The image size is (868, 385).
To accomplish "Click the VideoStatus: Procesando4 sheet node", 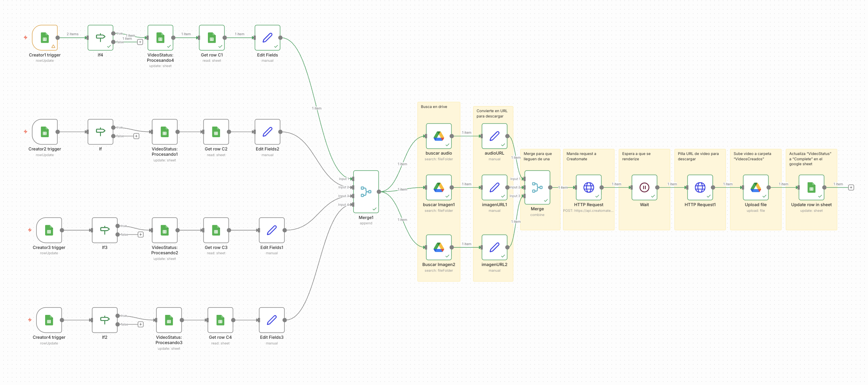I will (160, 38).
